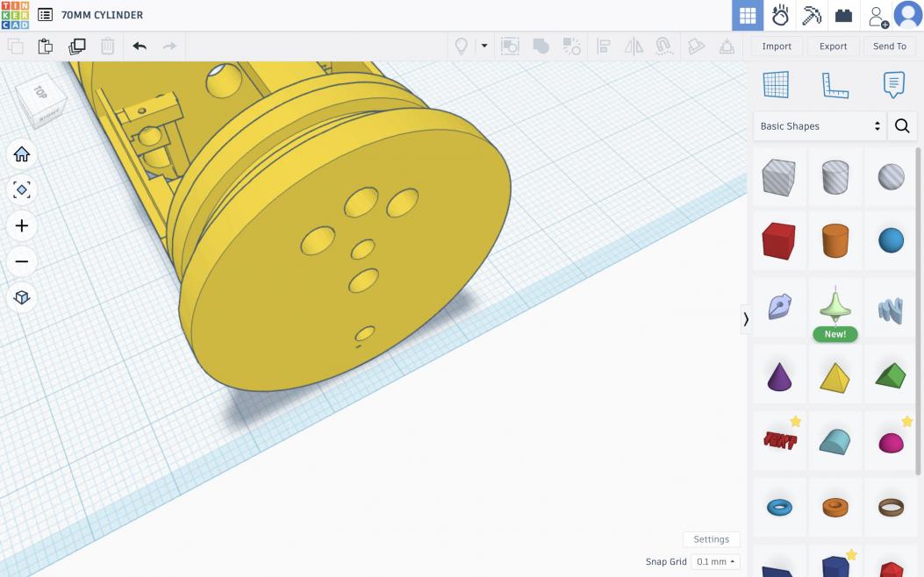
Task: Open the Notes tool
Action: click(893, 84)
